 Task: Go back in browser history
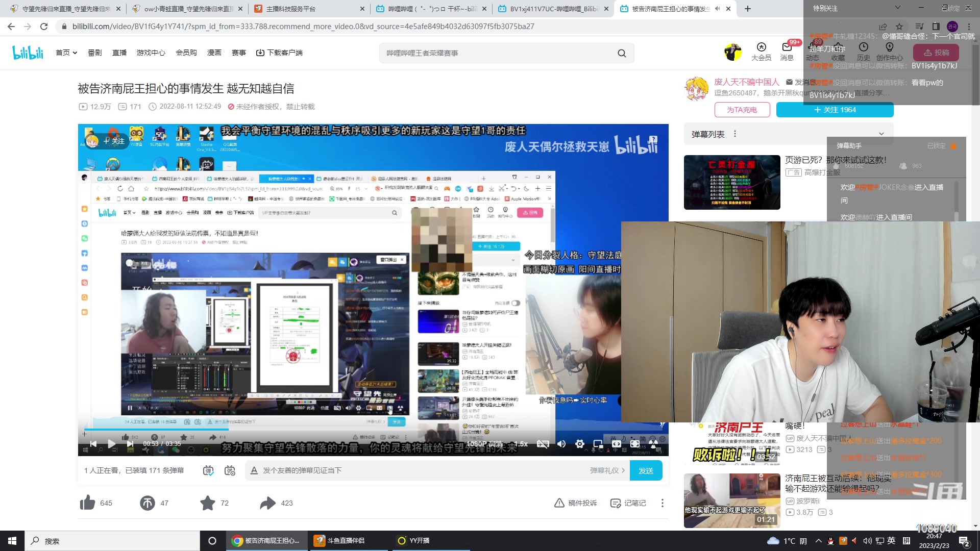coord(11,27)
